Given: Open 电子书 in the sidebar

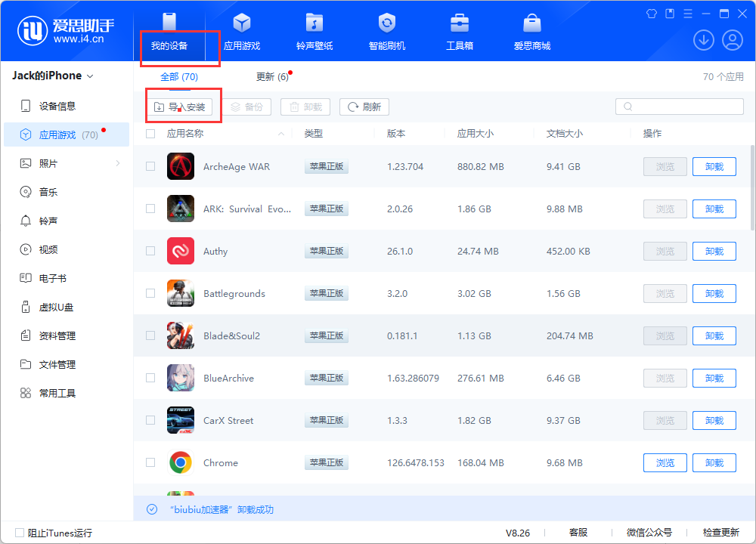Looking at the screenshot, I should tap(67, 279).
